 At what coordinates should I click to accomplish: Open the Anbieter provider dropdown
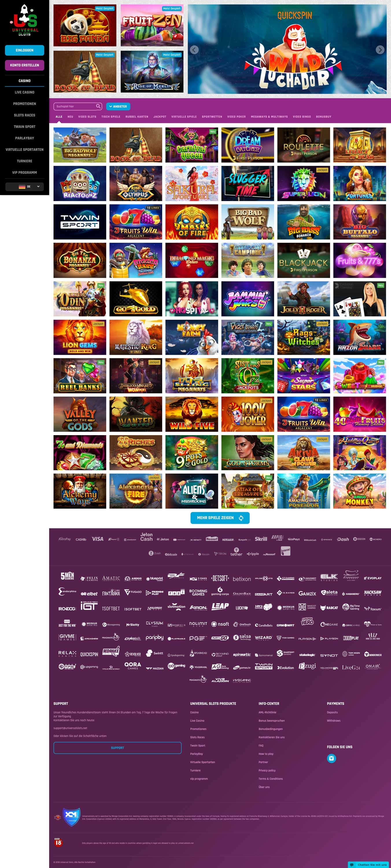[x=118, y=106]
